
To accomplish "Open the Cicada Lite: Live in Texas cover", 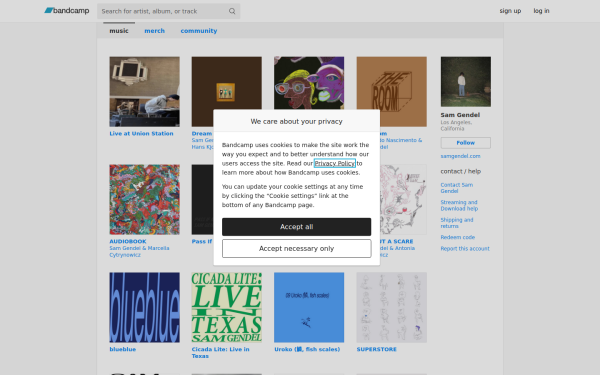I will coord(227,307).
